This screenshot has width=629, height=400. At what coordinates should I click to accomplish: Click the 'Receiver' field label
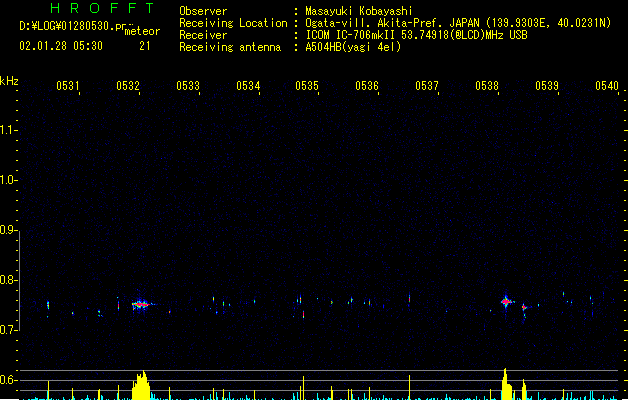click(203, 35)
